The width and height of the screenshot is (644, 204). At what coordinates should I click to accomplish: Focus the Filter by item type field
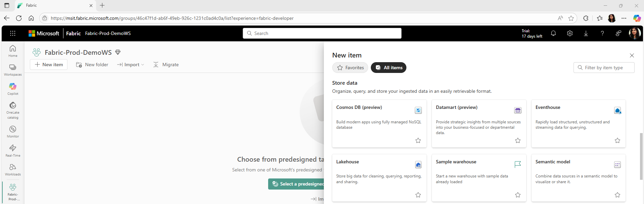pyautogui.click(x=604, y=68)
